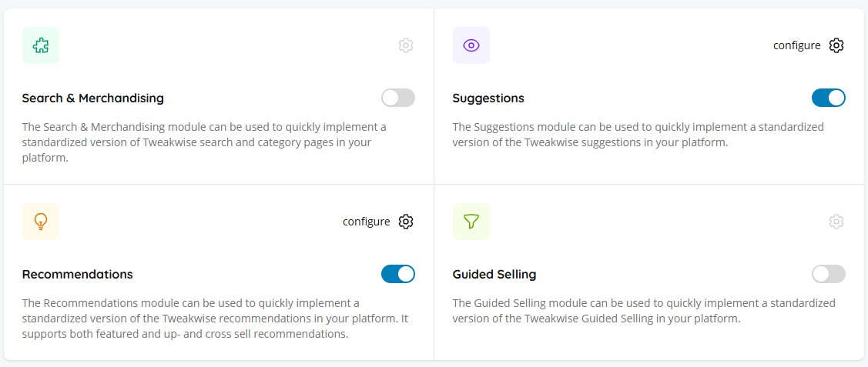Select the Search & Merchandising heading
The width and height of the screenshot is (868, 367).
(x=93, y=98)
